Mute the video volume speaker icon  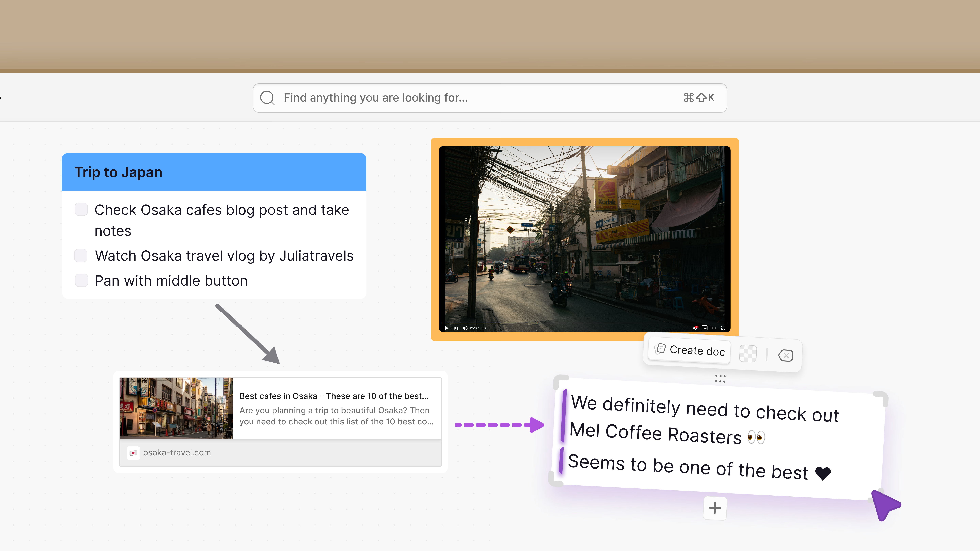[465, 328]
